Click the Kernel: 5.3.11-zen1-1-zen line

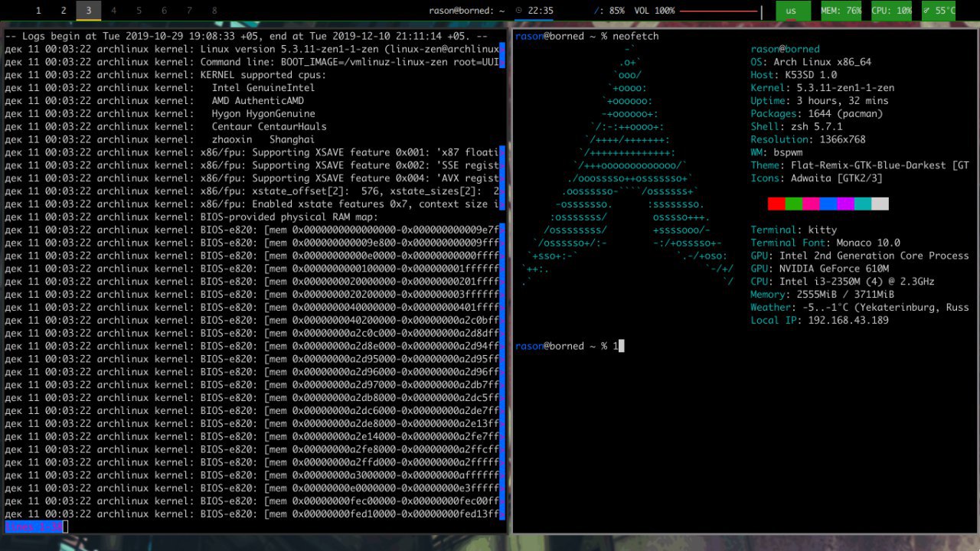(x=822, y=88)
